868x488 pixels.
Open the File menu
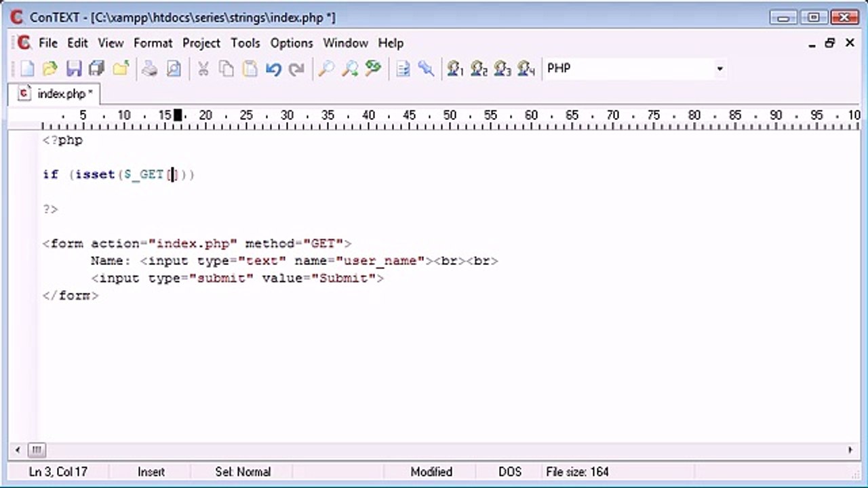point(48,43)
